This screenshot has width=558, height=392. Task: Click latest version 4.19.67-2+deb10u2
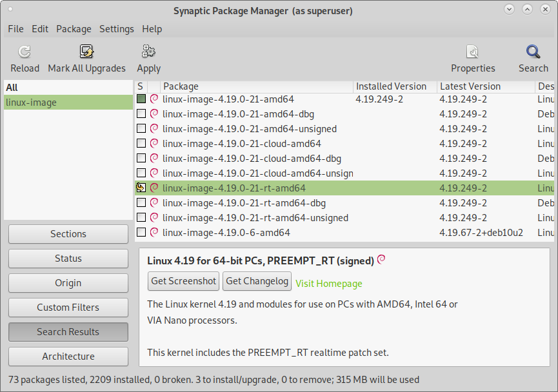(x=481, y=233)
